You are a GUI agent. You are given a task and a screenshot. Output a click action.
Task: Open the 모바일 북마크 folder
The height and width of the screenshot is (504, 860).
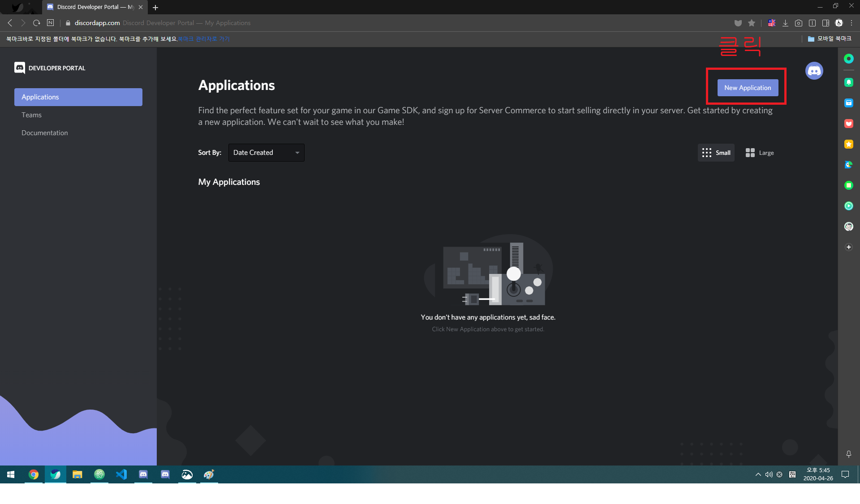pyautogui.click(x=830, y=39)
